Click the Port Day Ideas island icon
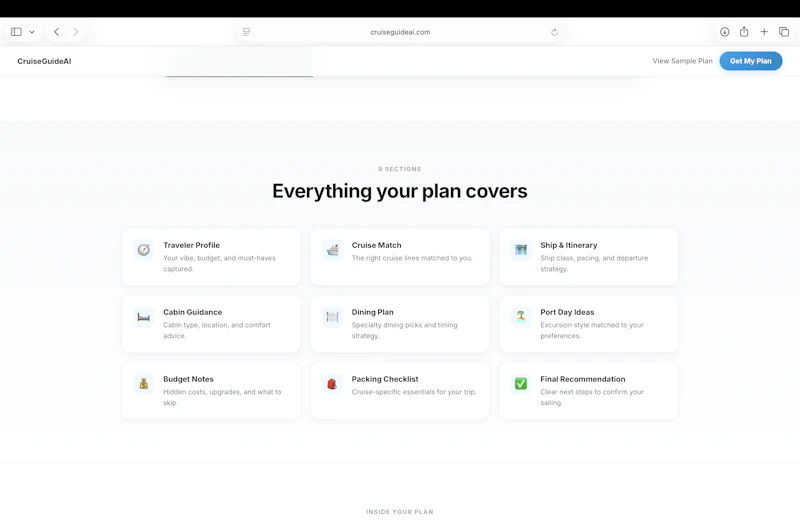Viewport: 800px width, 520px height. (521, 317)
